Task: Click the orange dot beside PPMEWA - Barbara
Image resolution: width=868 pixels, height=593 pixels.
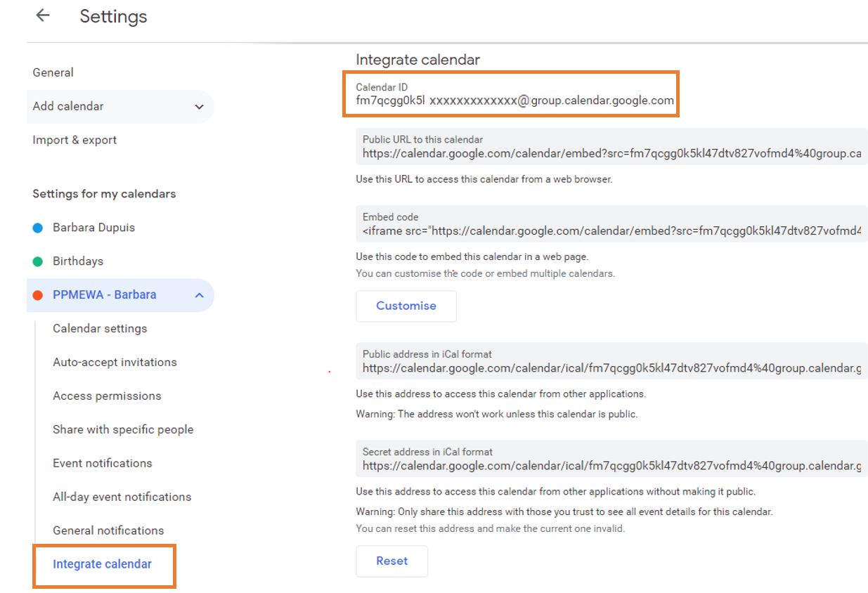Action: pyautogui.click(x=38, y=295)
